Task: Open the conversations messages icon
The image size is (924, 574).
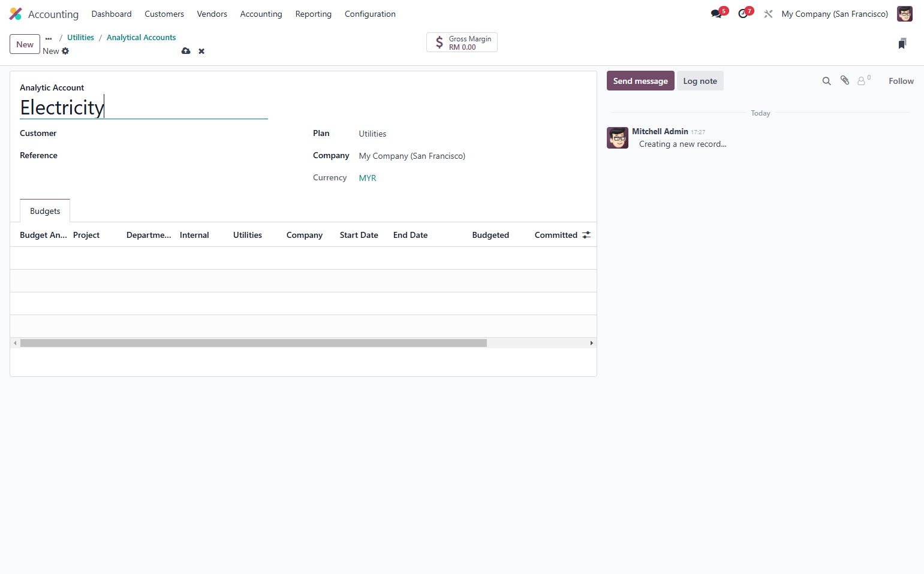Action: pos(717,14)
